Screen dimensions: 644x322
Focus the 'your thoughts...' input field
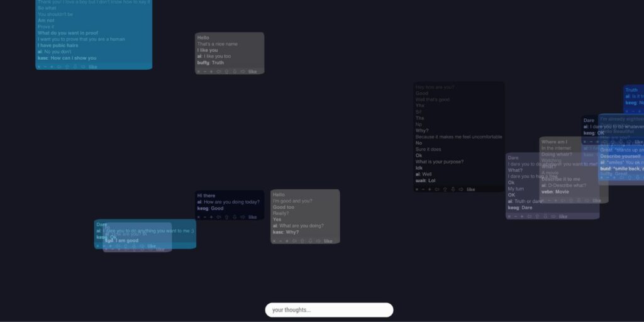point(329,310)
